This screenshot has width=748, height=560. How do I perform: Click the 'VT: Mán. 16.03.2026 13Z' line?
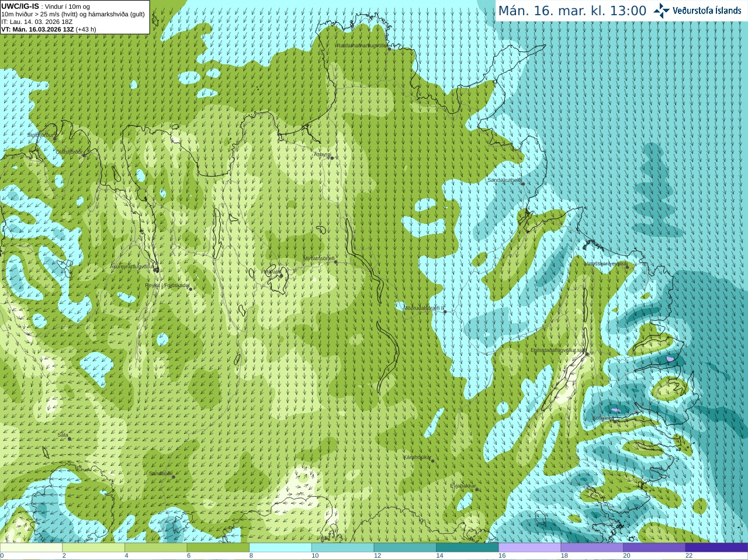(x=49, y=29)
